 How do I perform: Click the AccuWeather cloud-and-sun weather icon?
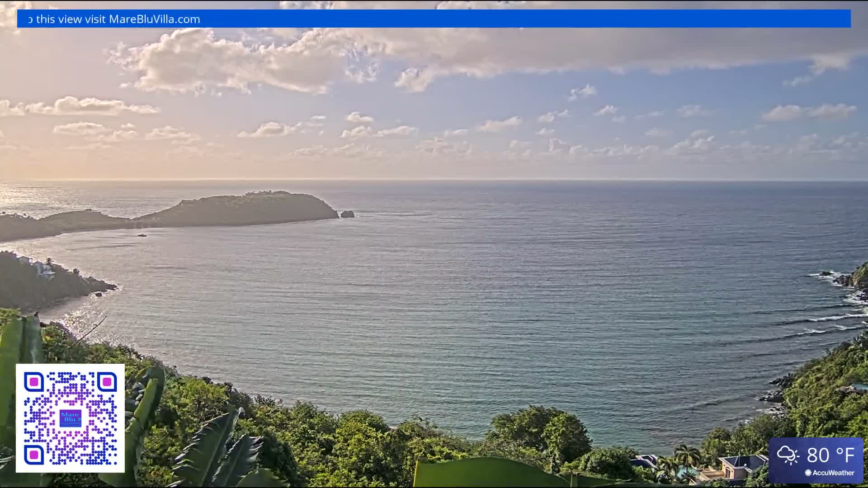click(788, 454)
